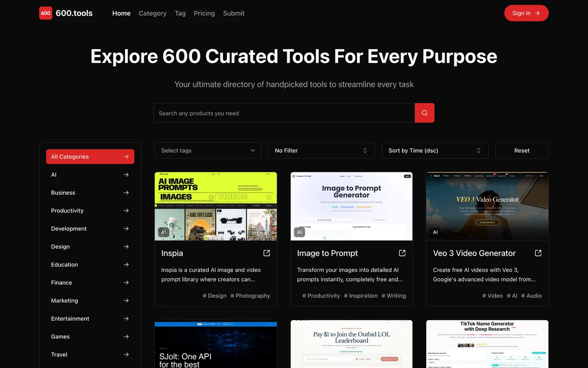Open the Sort by Time (dsc) dropdown
Image resolution: width=588 pixels, height=368 pixels.
[x=435, y=150]
